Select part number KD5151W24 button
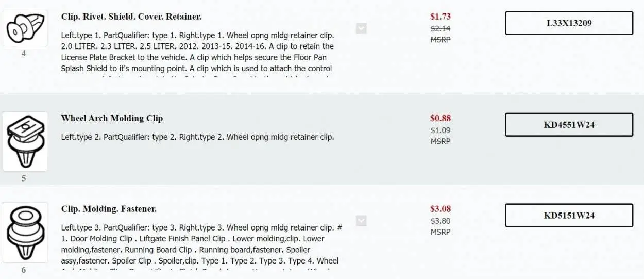Viewport: 644px width, 279px height. coord(569,216)
